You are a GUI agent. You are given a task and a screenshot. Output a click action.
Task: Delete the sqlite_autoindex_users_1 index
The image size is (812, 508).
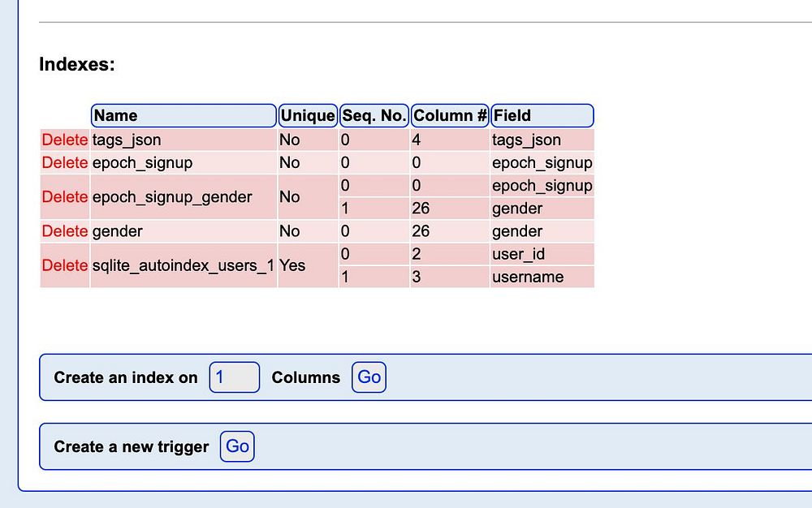tap(64, 265)
